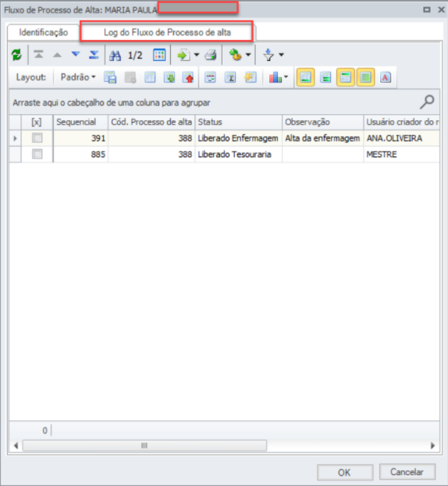Click the scrollbar right arrow

tap(432, 445)
